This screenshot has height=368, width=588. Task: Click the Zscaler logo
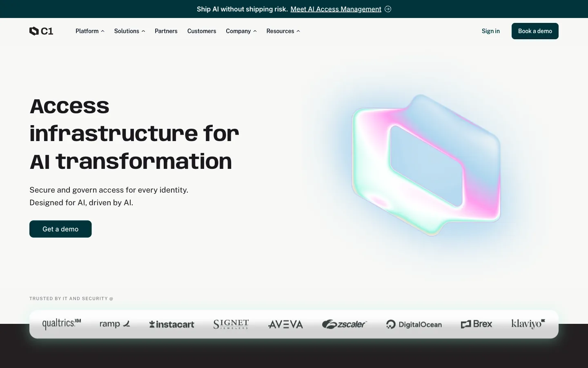point(345,324)
